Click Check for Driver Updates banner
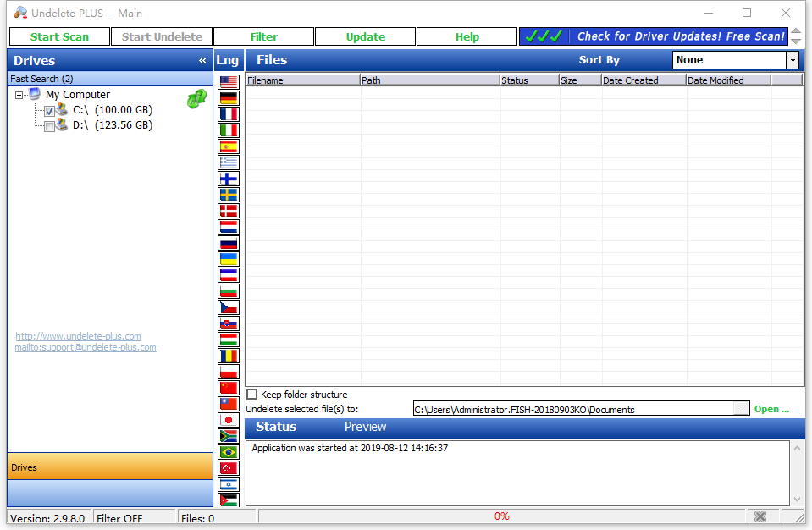This screenshot has height=530, width=812. click(x=654, y=36)
